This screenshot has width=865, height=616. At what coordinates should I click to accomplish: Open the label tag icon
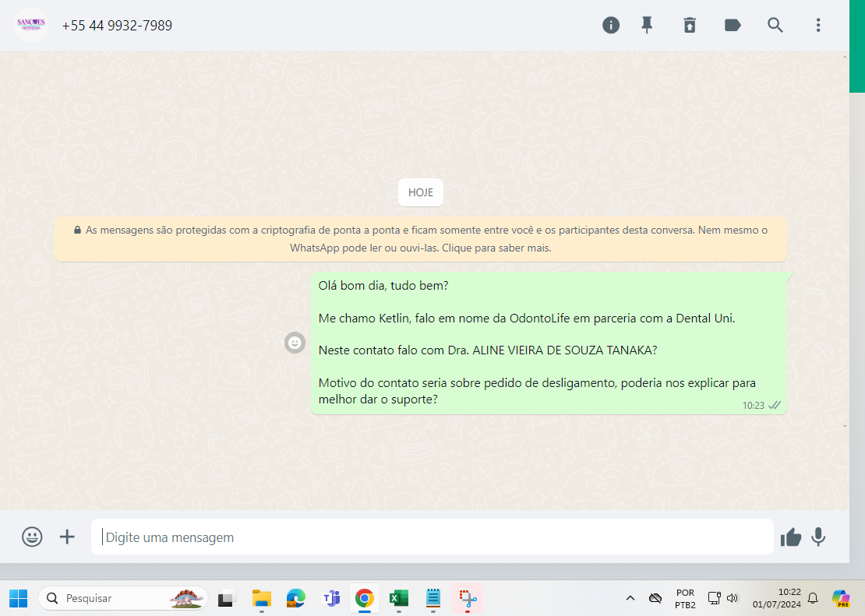coord(732,25)
